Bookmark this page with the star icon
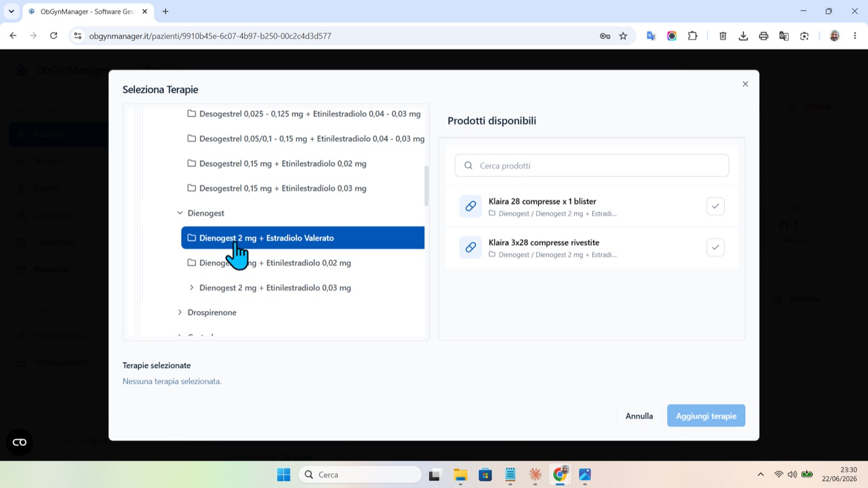This screenshot has width=868, height=488. [x=623, y=36]
